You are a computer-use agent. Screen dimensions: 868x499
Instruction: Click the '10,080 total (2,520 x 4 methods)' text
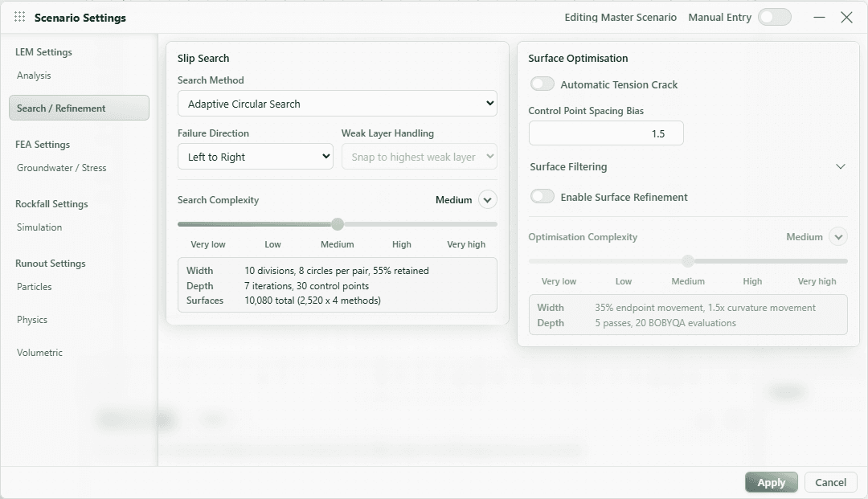click(313, 301)
